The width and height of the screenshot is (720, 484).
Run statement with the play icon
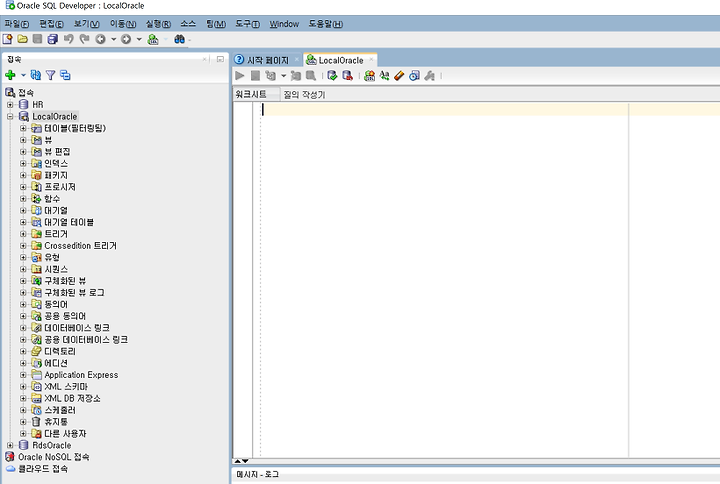(240, 75)
